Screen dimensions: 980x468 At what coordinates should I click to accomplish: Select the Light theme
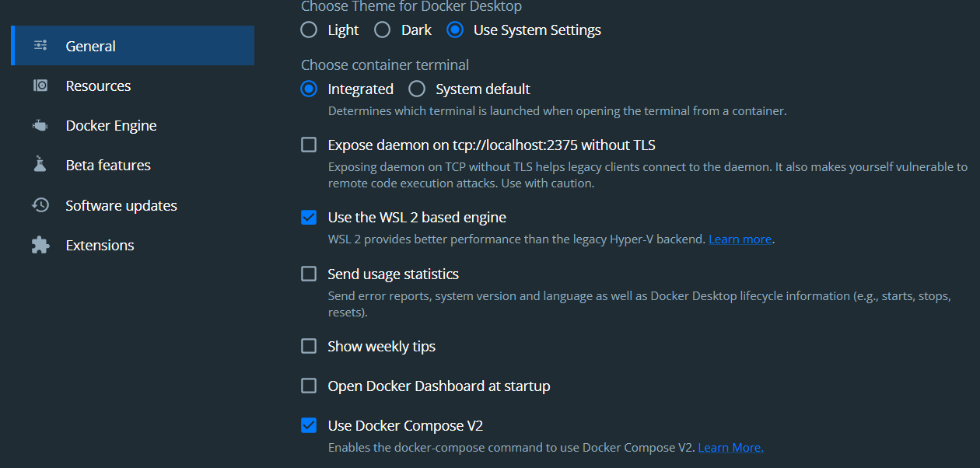click(308, 30)
